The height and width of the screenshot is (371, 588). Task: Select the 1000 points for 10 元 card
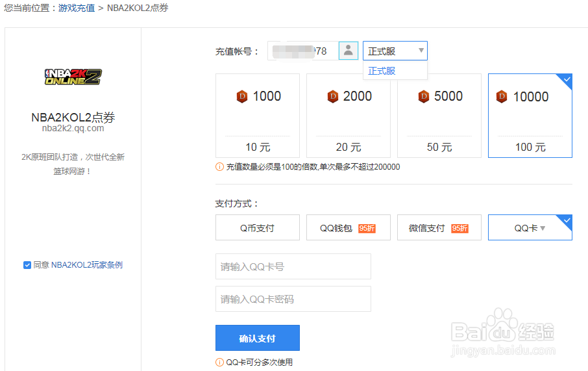tap(258, 116)
